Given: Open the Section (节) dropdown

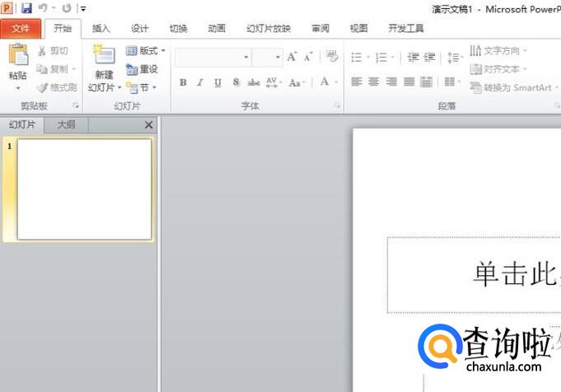Looking at the screenshot, I should [x=142, y=87].
